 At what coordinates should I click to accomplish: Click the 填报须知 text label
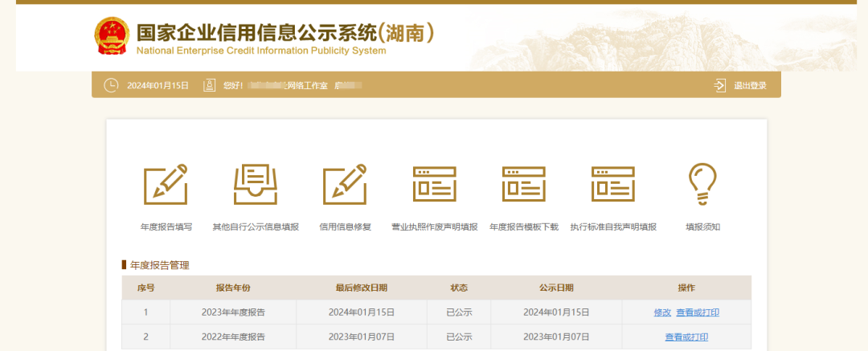pos(702,227)
